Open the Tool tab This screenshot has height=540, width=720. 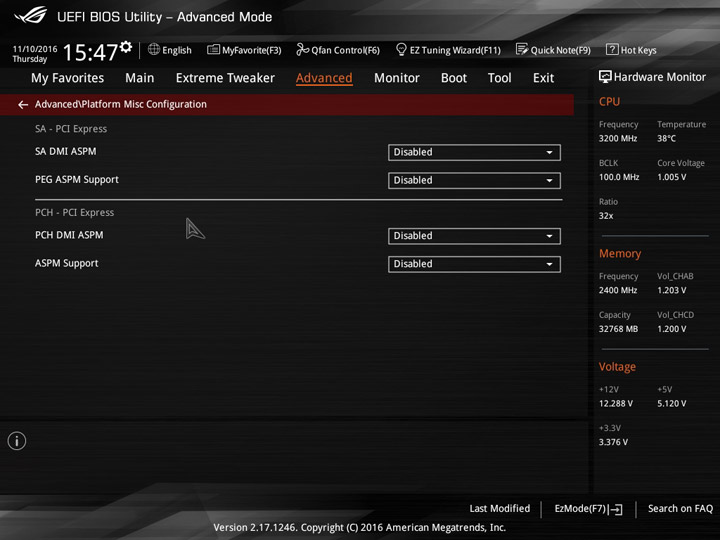[500, 78]
